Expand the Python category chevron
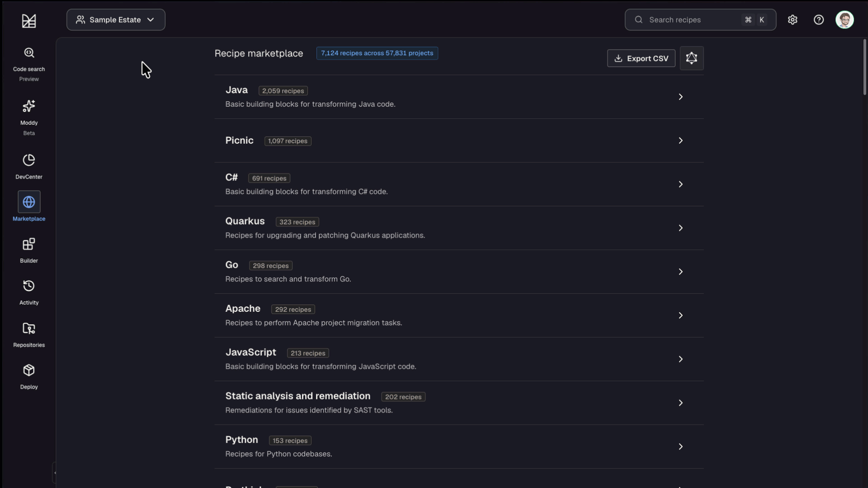This screenshot has height=488, width=868. click(x=680, y=446)
